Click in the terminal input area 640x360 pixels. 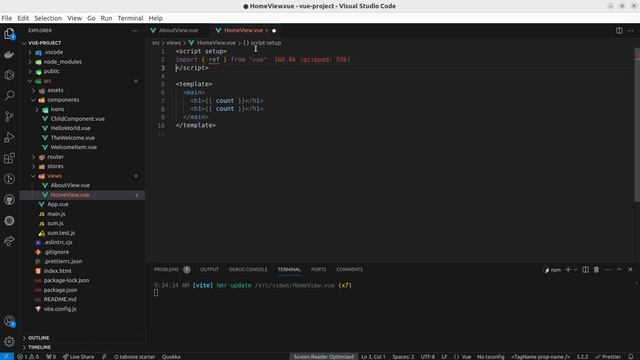point(156,293)
